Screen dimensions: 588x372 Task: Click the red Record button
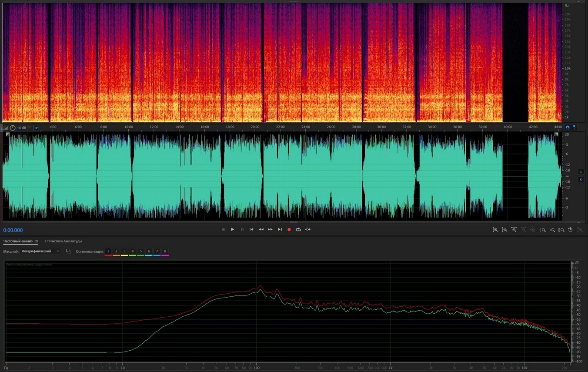pos(289,229)
